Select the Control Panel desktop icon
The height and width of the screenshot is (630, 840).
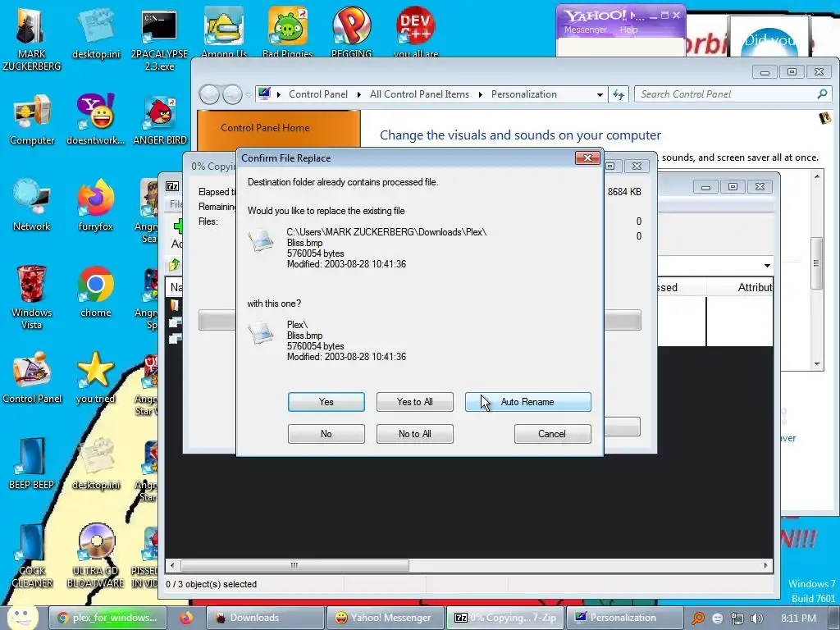click(x=32, y=377)
